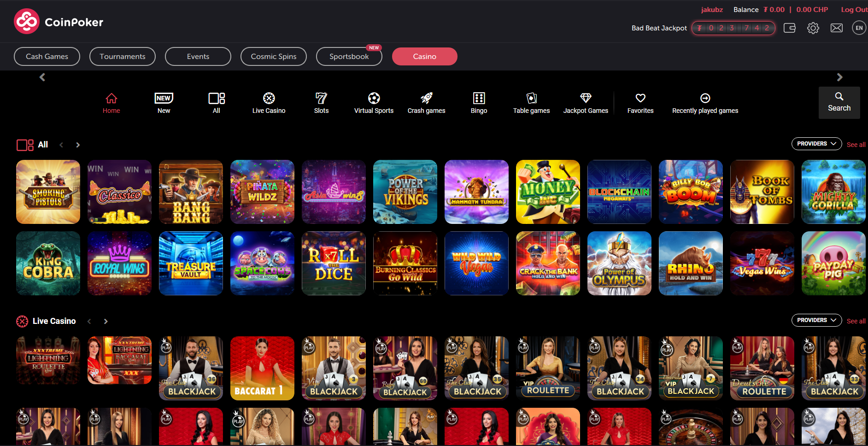Launch the Payday Pig game
This screenshot has height=446, width=868.
pyautogui.click(x=833, y=263)
